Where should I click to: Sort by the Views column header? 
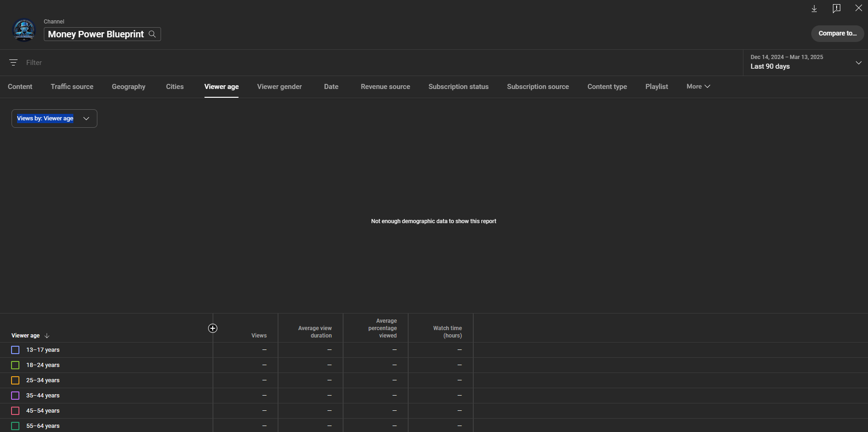pos(259,336)
